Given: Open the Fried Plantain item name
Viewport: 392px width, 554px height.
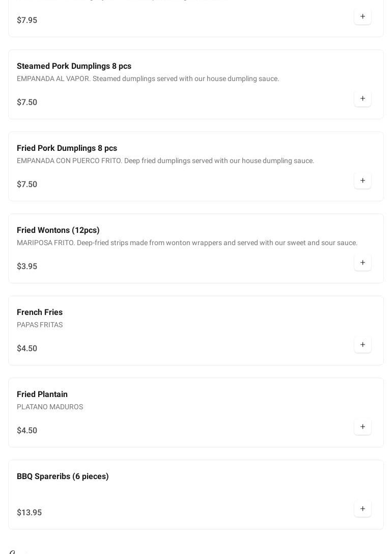Looking at the screenshot, I should pos(42,394).
